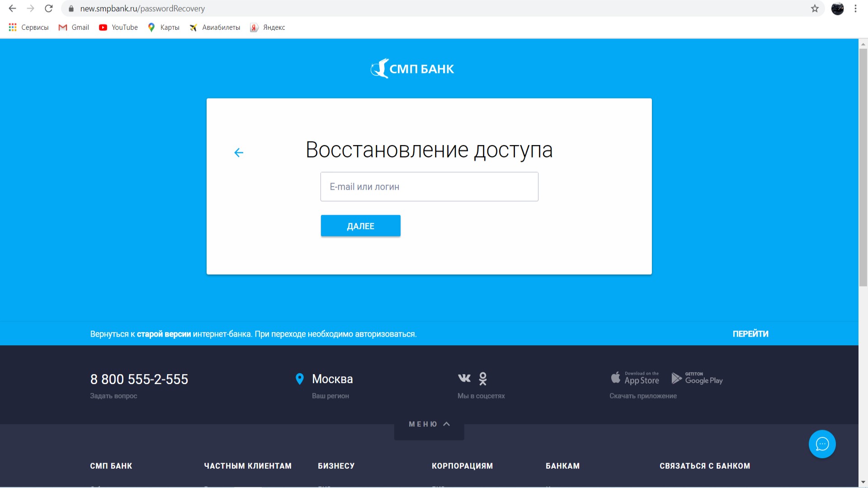The height and width of the screenshot is (488, 868).
Task: Open the Яндекс bookmark
Action: point(268,28)
